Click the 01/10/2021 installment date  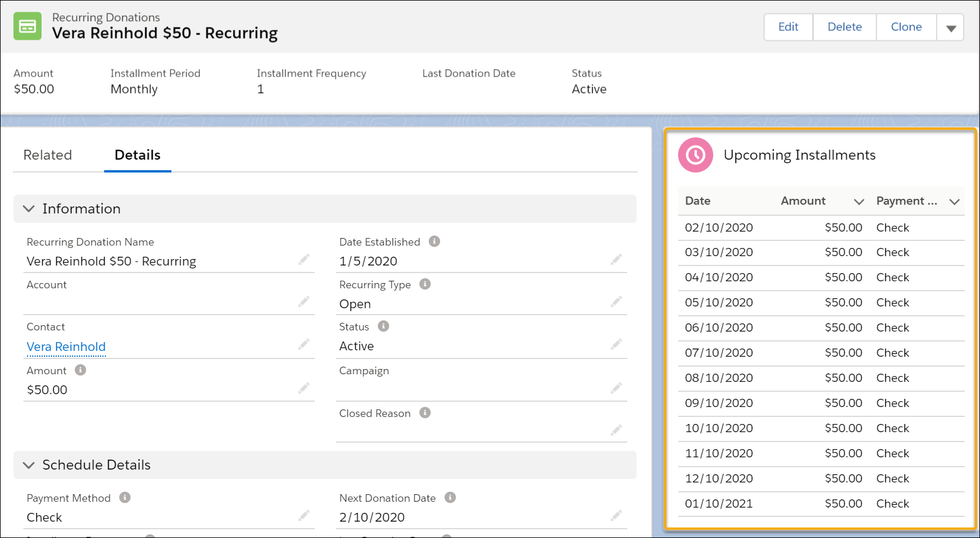pyautogui.click(x=719, y=503)
